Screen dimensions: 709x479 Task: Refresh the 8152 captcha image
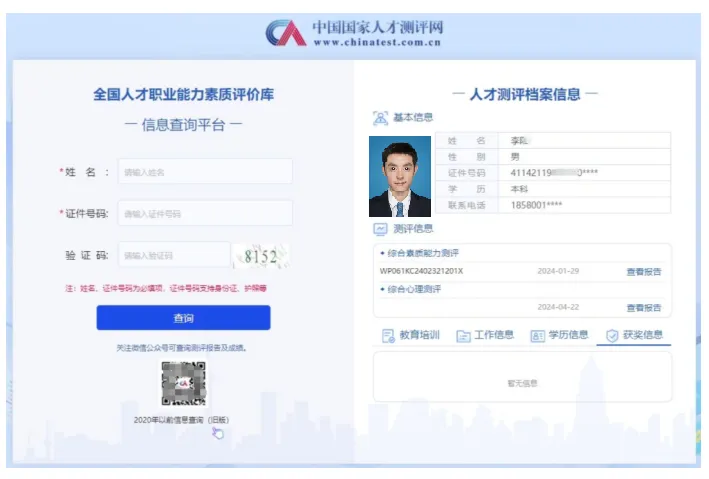[x=261, y=256]
